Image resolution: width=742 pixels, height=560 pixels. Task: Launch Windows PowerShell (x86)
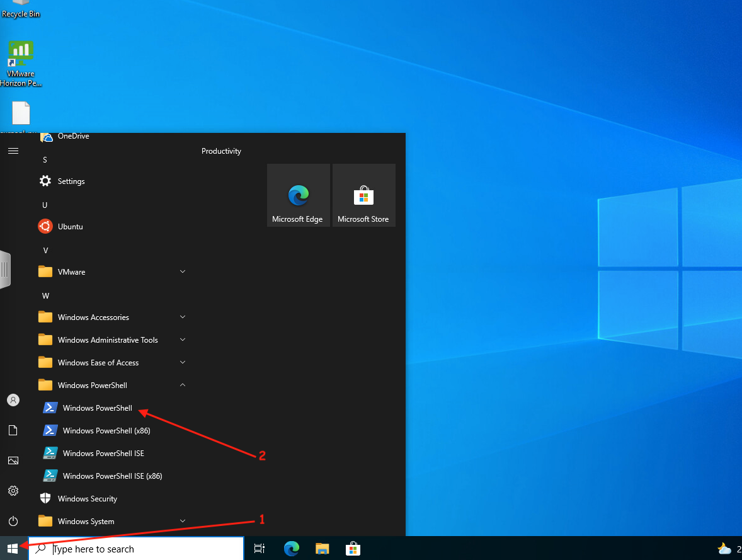point(106,431)
